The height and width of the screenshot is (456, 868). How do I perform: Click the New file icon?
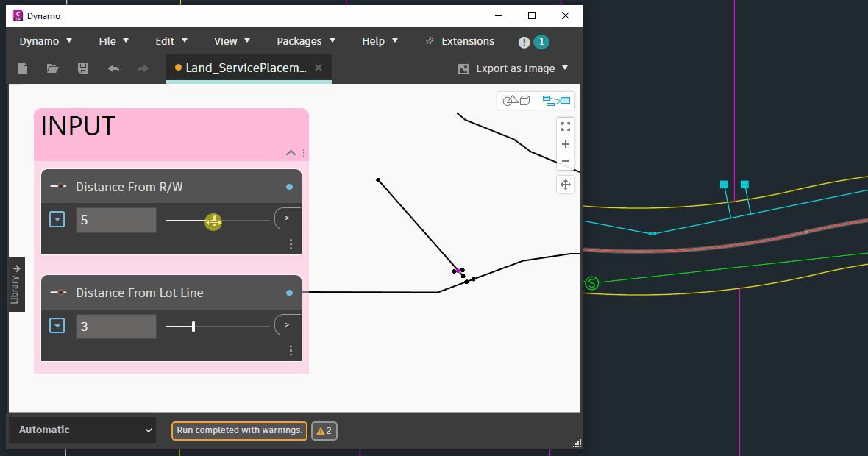[23, 68]
